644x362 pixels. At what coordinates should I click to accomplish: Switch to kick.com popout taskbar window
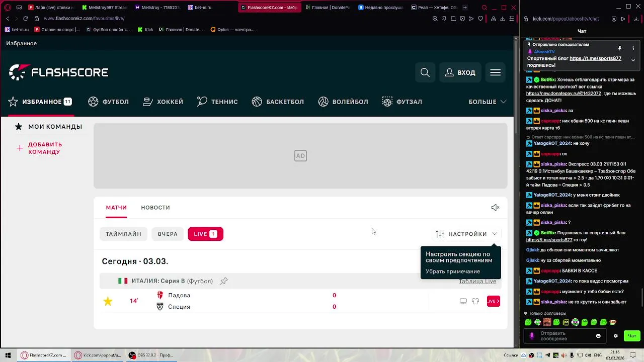click(98, 355)
